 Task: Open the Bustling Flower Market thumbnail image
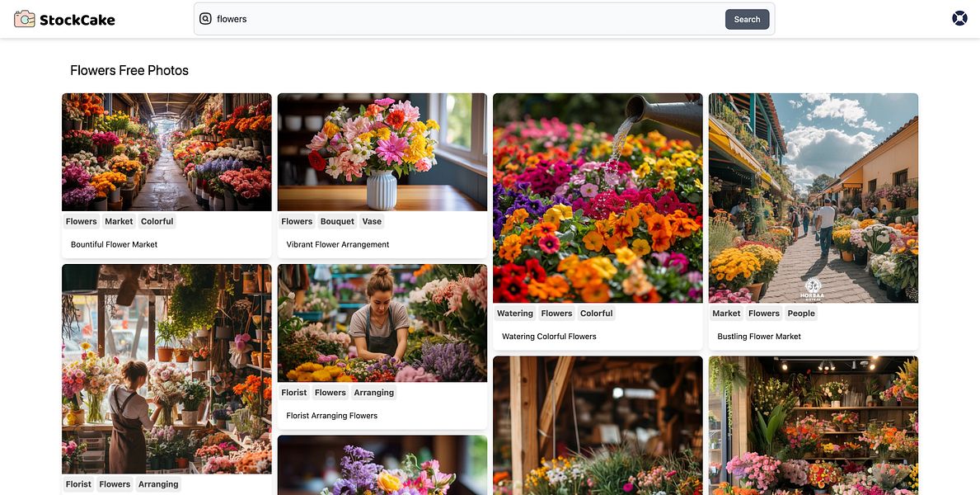click(x=813, y=196)
